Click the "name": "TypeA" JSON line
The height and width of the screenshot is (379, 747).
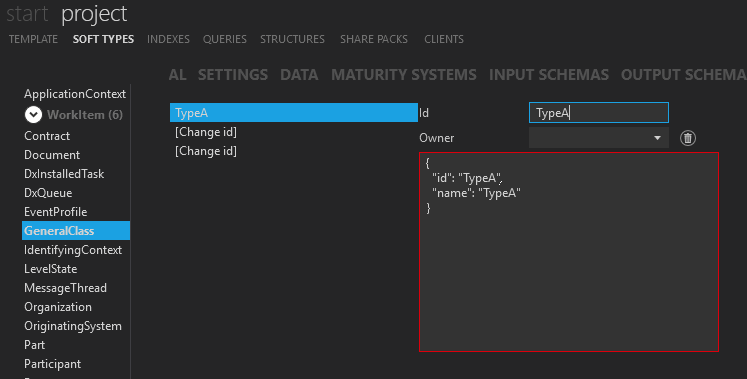[476, 193]
